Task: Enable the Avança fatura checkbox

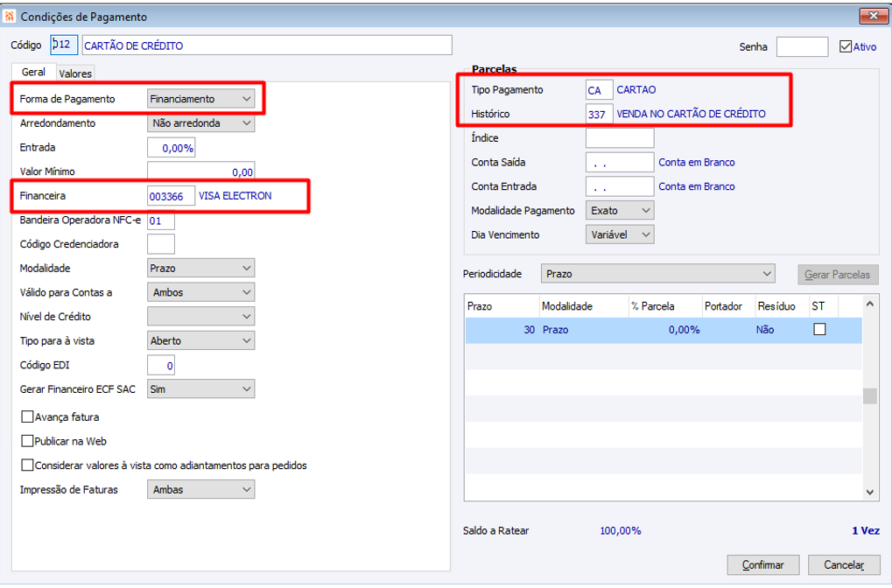Action: click(x=27, y=416)
